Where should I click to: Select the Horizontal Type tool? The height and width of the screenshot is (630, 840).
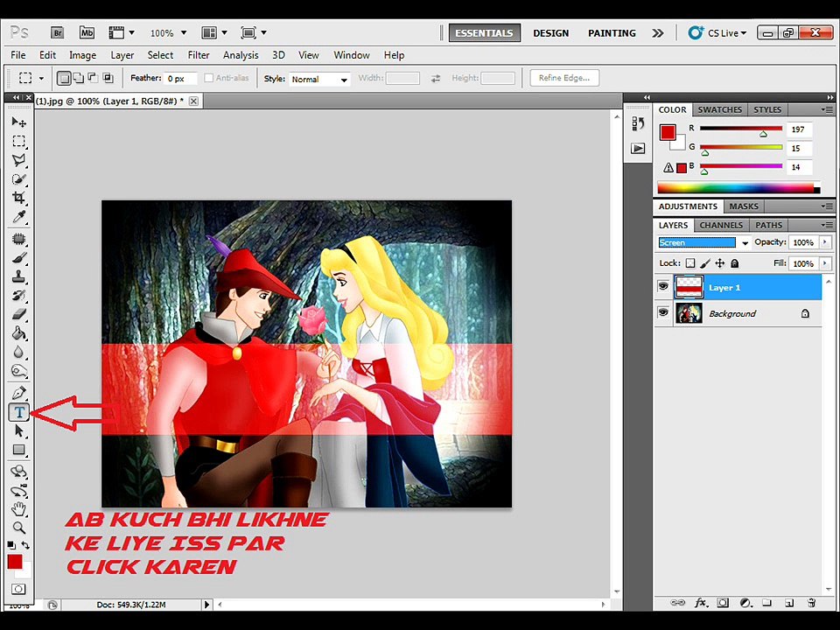pyautogui.click(x=18, y=412)
